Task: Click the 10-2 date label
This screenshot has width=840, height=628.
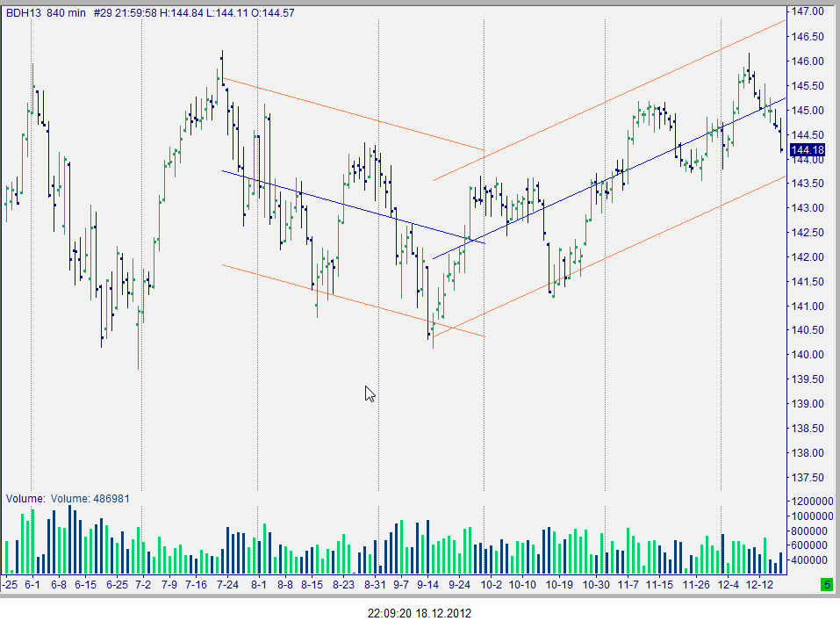Action: (x=492, y=585)
